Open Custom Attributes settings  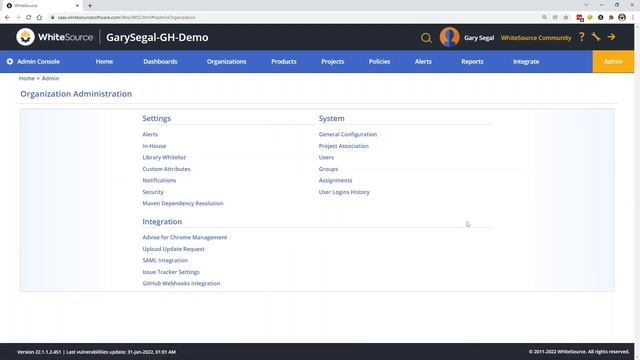pos(167,169)
